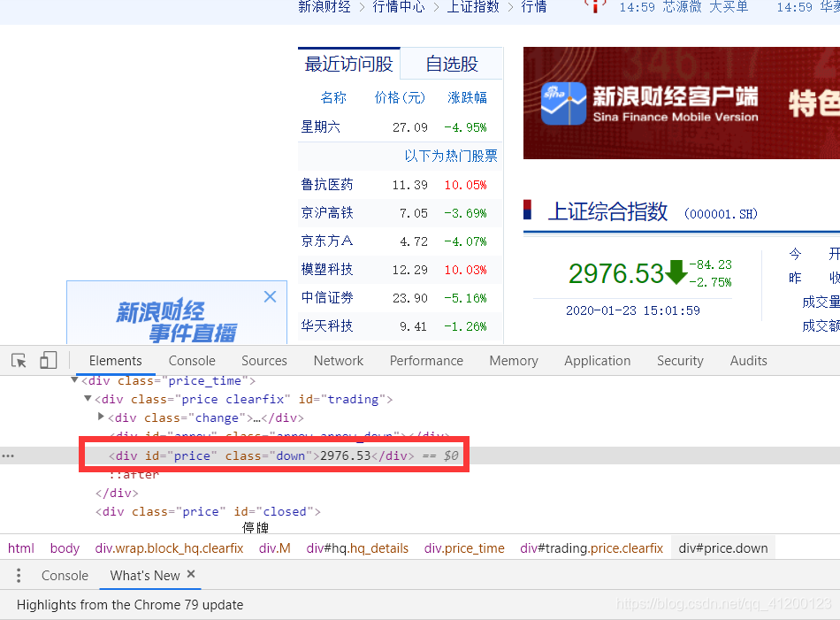
Task: Switch to the 自选股 tab
Action: 452,64
